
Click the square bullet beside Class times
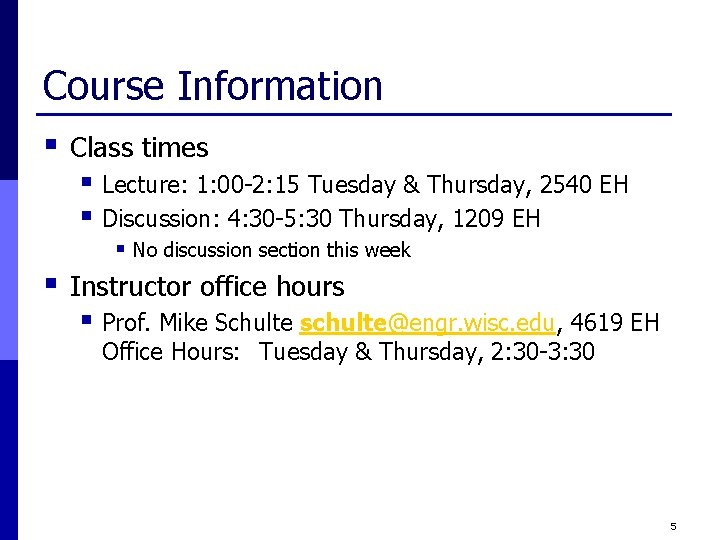pos(51,145)
